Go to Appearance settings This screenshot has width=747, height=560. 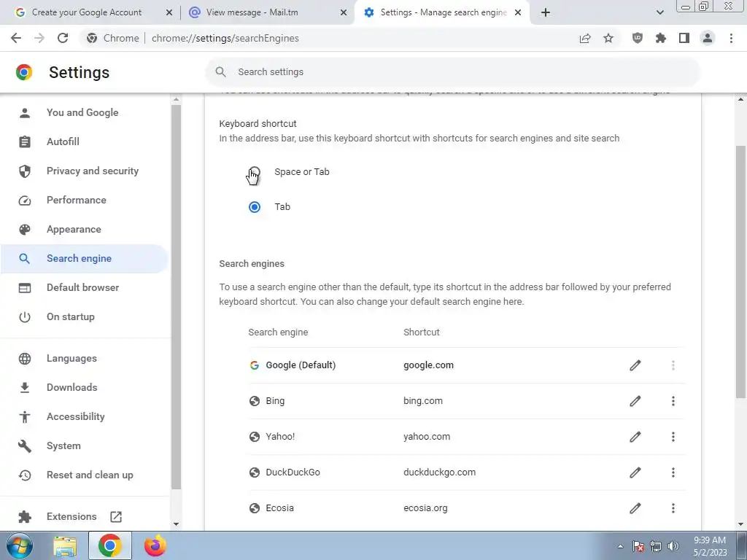[x=74, y=230]
